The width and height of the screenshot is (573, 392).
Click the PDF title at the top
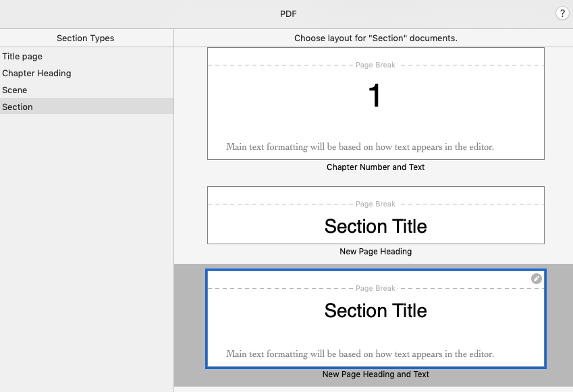click(x=288, y=14)
